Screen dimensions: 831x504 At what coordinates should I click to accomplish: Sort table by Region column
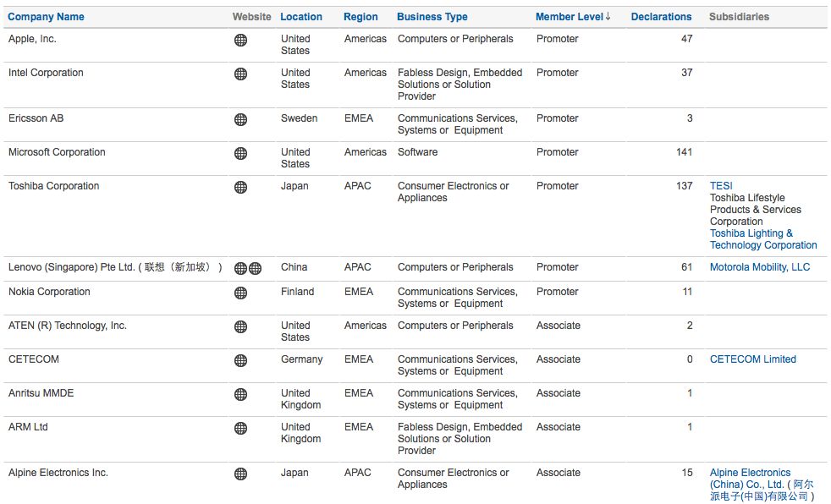[x=360, y=16]
